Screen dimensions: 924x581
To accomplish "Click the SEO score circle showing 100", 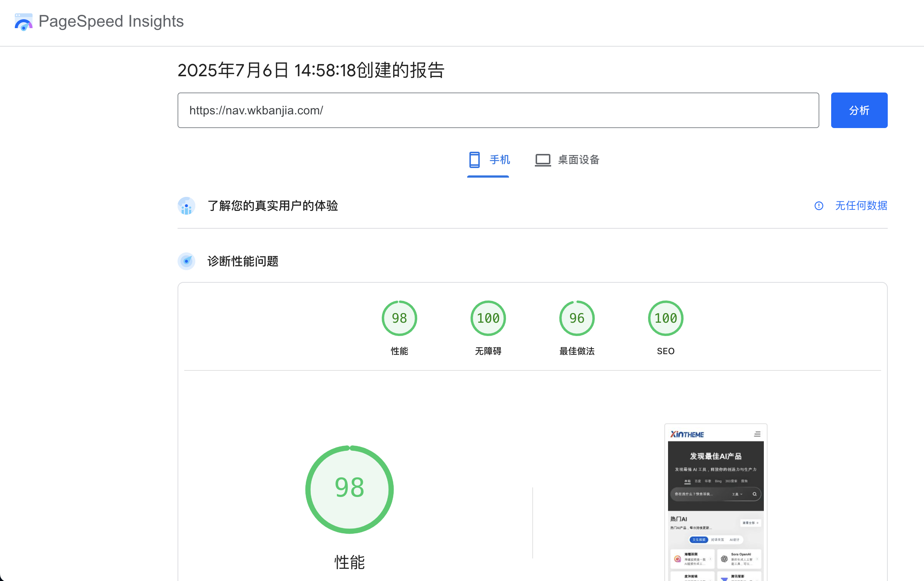I will pyautogui.click(x=665, y=318).
